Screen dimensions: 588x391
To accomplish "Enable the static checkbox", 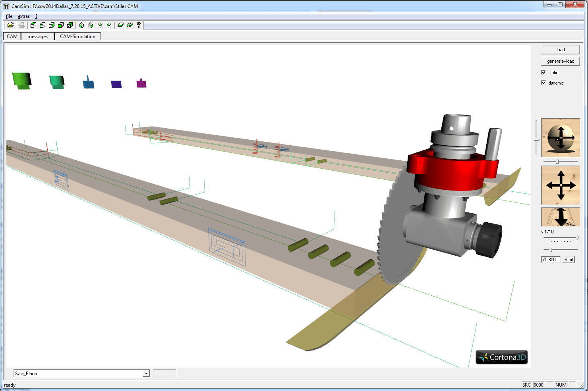I will (544, 72).
